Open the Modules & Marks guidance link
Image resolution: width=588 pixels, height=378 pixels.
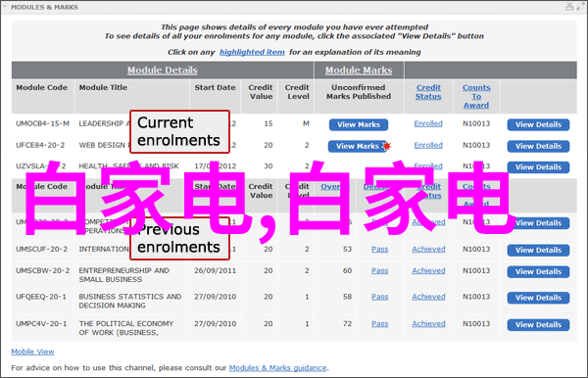pos(278,368)
